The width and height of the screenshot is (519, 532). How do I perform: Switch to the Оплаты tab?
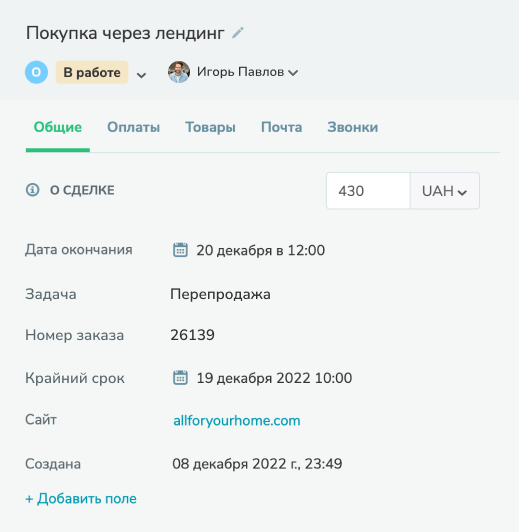coord(134,127)
